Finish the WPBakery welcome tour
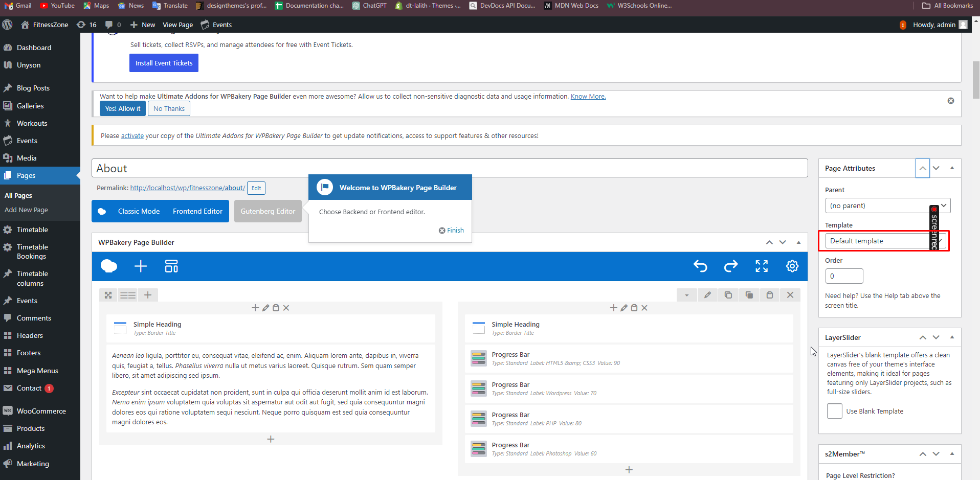The image size is (980, 480). 451,231
